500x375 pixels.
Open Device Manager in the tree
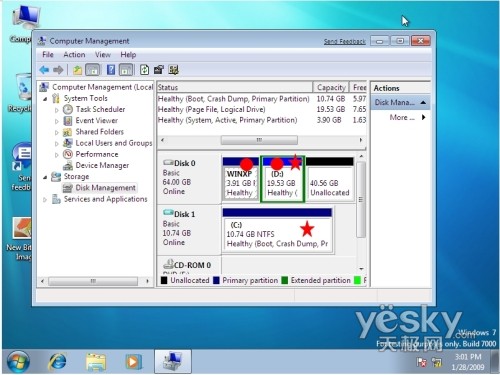(x=102, y=165)
